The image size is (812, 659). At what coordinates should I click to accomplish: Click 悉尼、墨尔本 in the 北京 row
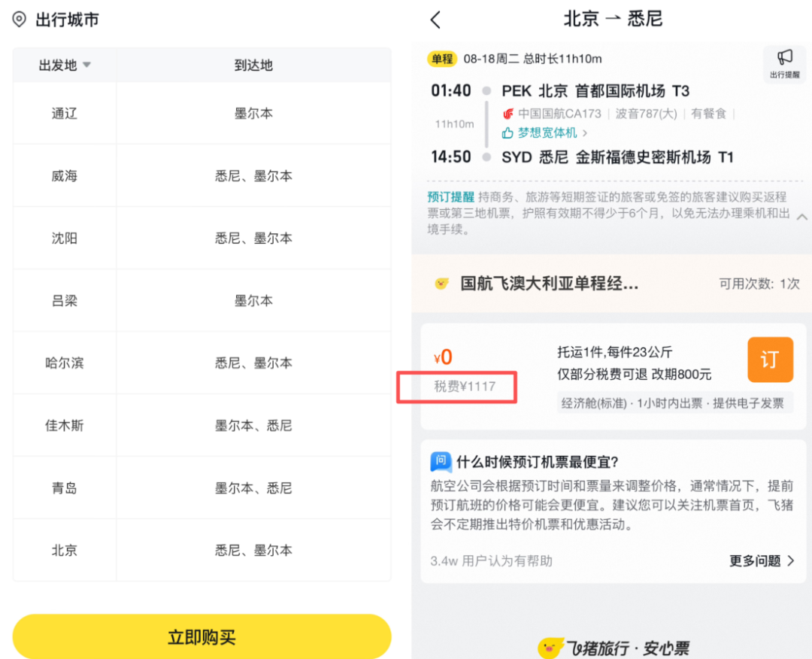coord(254,550)
